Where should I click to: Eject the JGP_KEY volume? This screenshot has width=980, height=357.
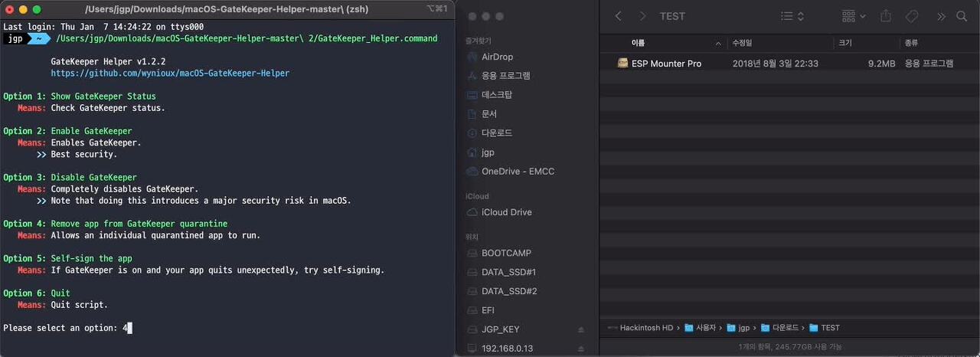tap(581, 329)
